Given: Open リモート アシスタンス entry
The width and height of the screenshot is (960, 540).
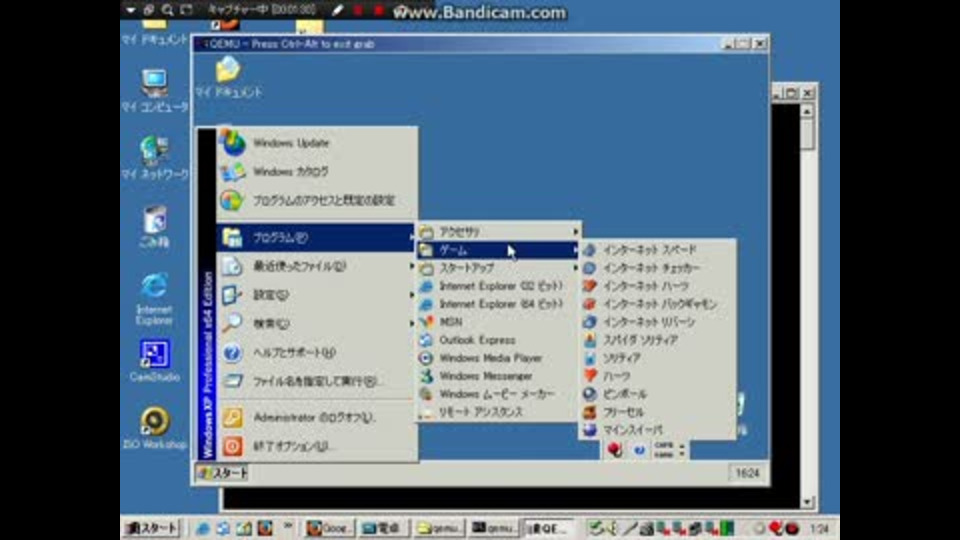Looking at the screenshot, I should (498, 412).
